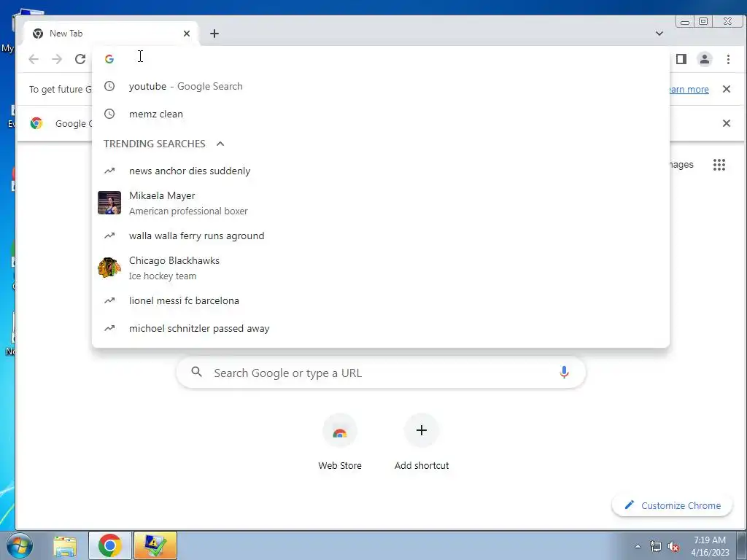Click the clock history icon beside memz clean
This screenshot has width=747, height=560.
coord(109,114)
